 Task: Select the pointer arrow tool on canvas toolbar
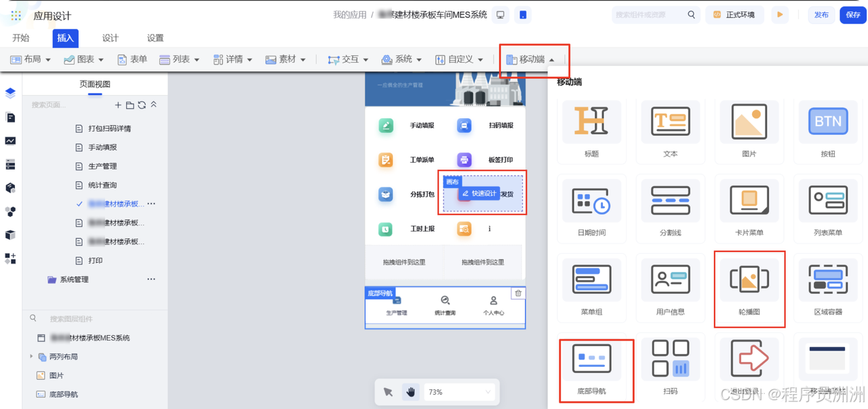pyautogui.click(x=388, y=392)
